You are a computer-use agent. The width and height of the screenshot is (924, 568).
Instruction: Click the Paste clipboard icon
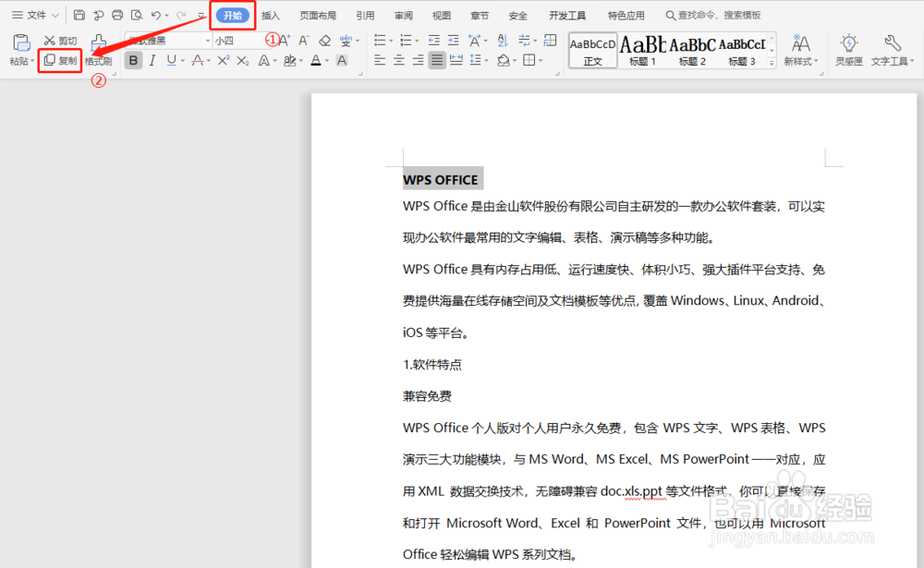[x=21, y=42]
